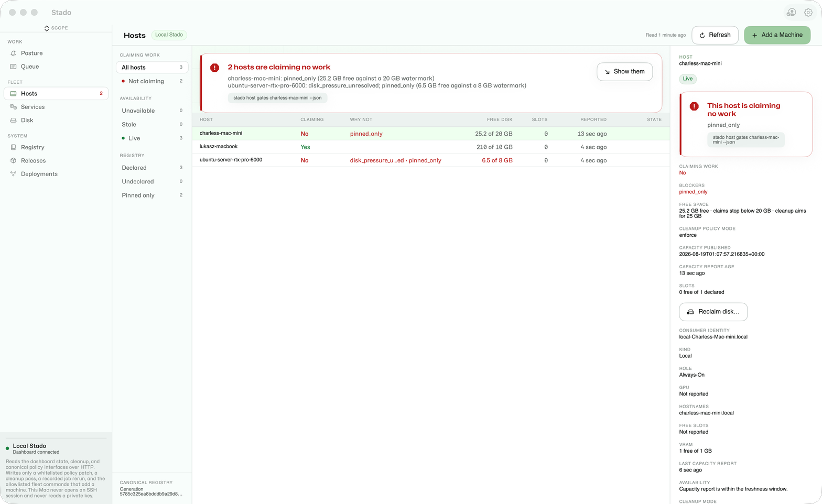Expand the SCOPE selector
Image resolution: width=822 pixels, height=504 pixels.
tap(56, 28)
